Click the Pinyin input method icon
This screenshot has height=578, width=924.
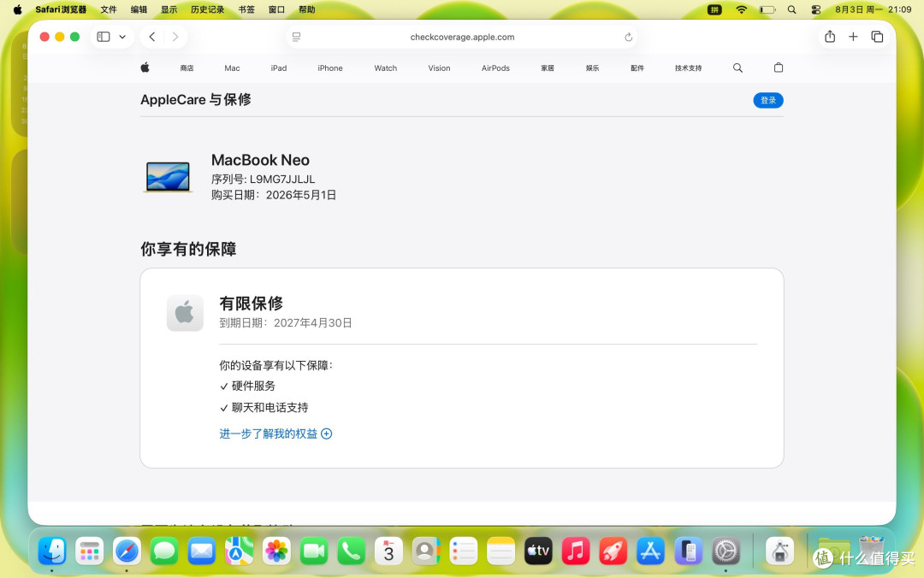point(714,9)
